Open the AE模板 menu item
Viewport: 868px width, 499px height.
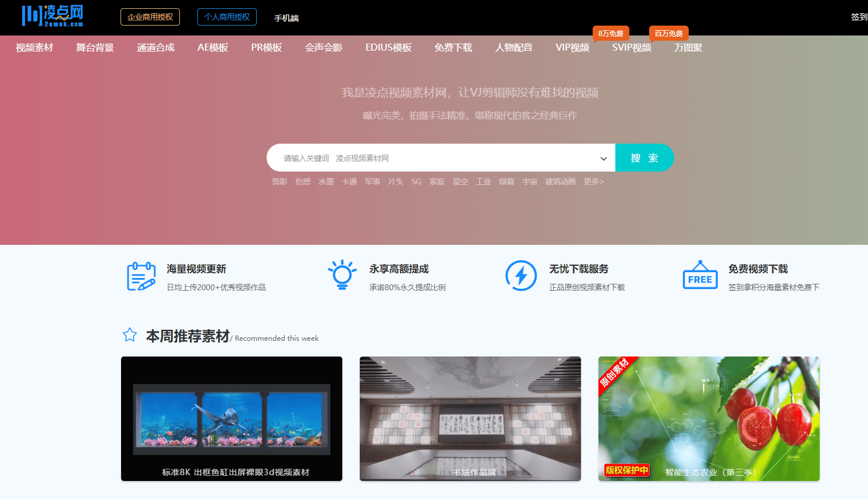213,48
